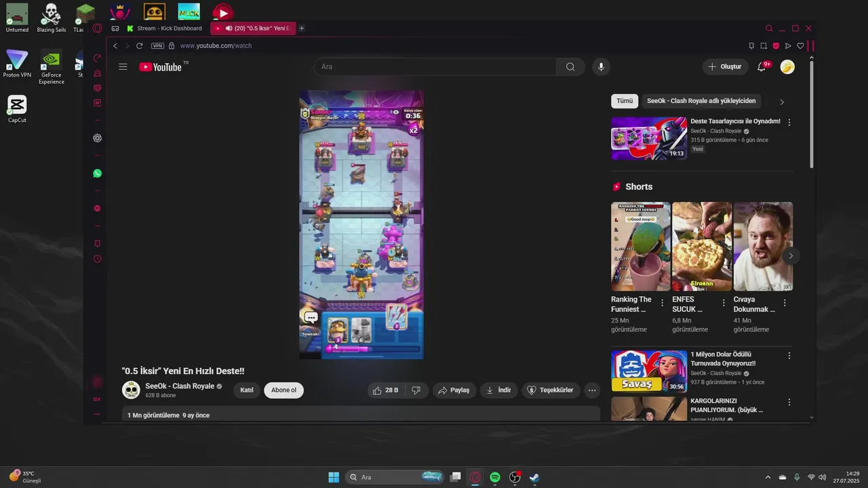Start voice search with microphone icon
The image size is (868, 488).
point(600,66)
